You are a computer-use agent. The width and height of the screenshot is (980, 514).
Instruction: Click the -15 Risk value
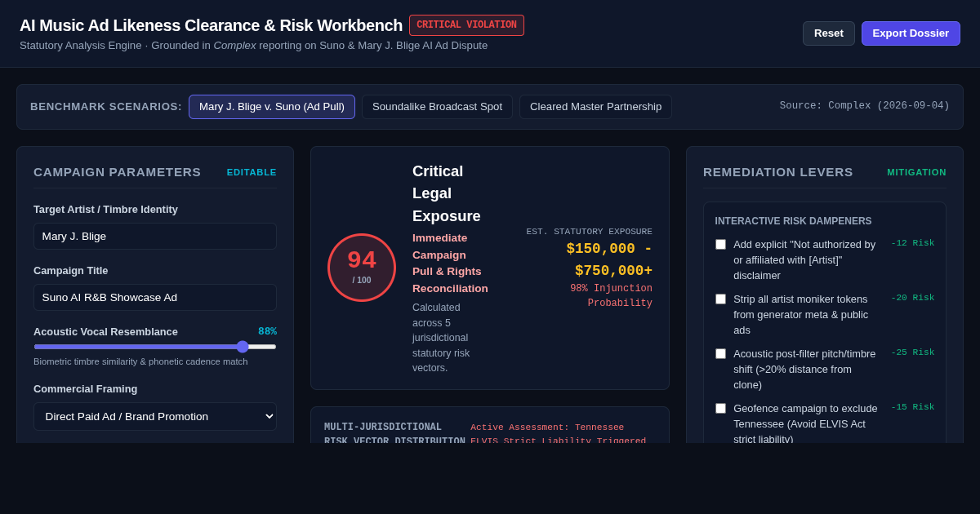pyautogui.click(x=912, y=407)
